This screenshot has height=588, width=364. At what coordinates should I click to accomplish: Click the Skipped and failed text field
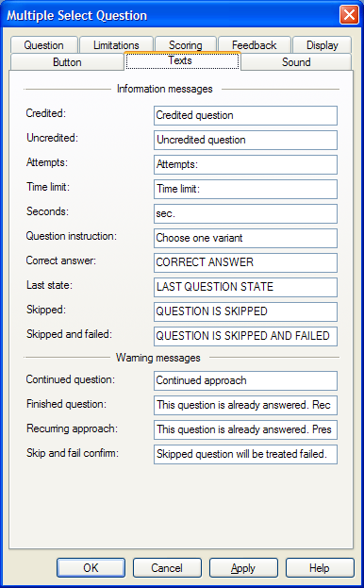coord(245,336)
